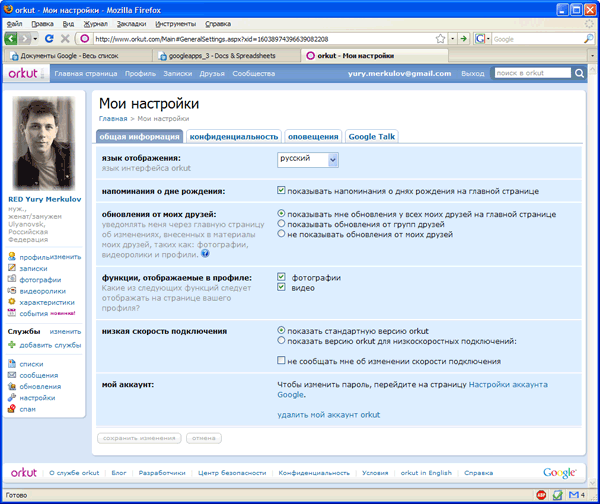The image size is (600, 504).
Task: Click the list icon beside списки
Action: [x=12, y=364]
